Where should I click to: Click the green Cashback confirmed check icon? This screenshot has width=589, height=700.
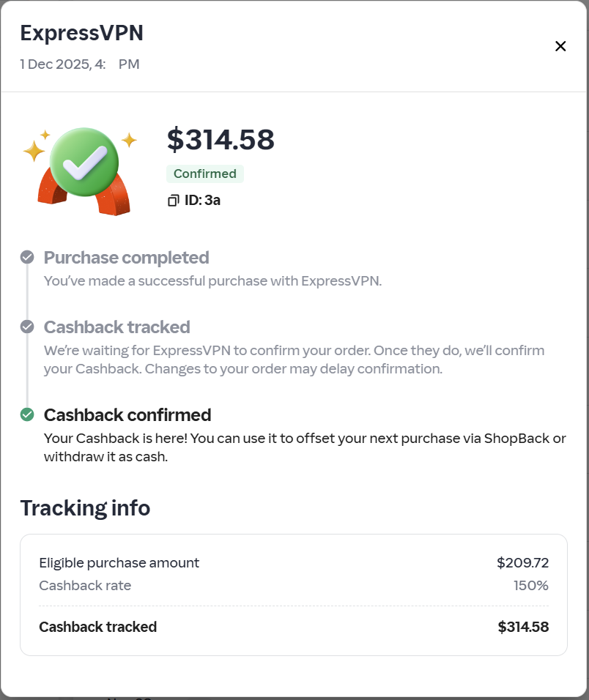click(x=27, y=415)
